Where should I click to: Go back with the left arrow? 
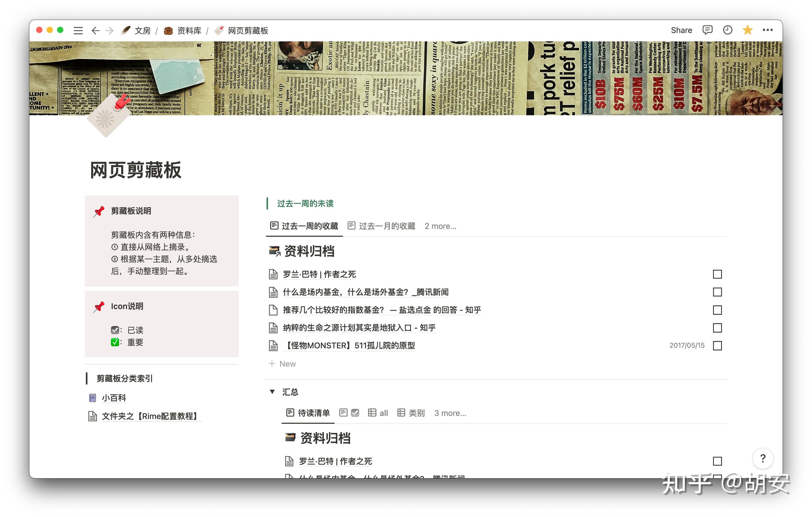point(96,31)
